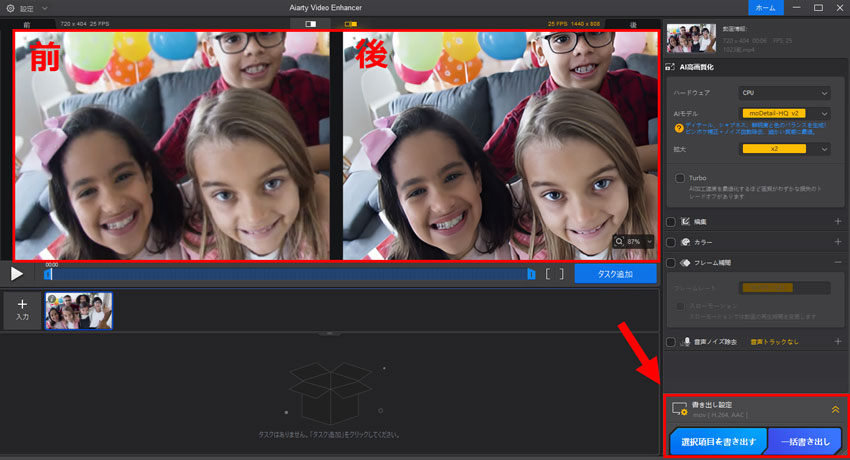Click the フレームレート value field
This screenshot has width=850, height=460.
click(784, 288)
